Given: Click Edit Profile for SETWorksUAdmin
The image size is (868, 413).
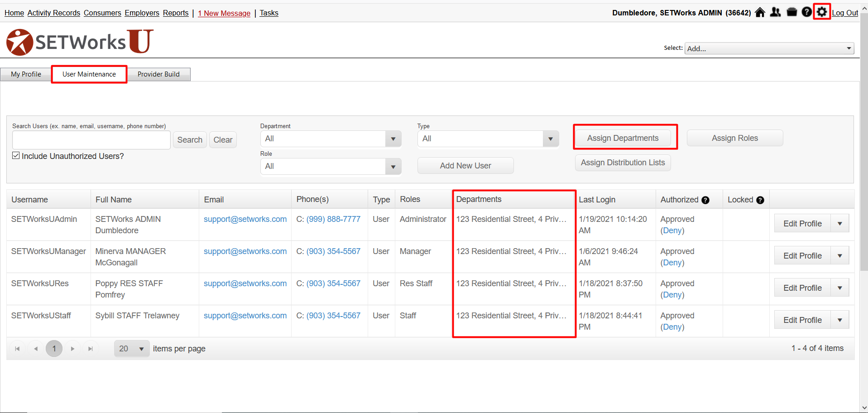Looking at the screenshot, I should point(802,224).
